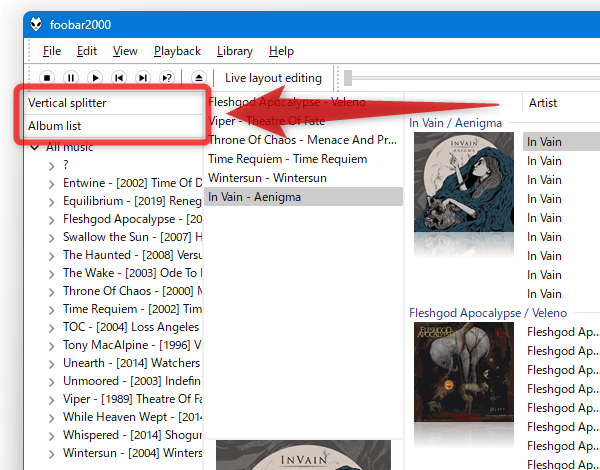Click Live layout editing toolbar label
Image resolution: width=600 pixels, height=470 pixels.
point(273,78)
